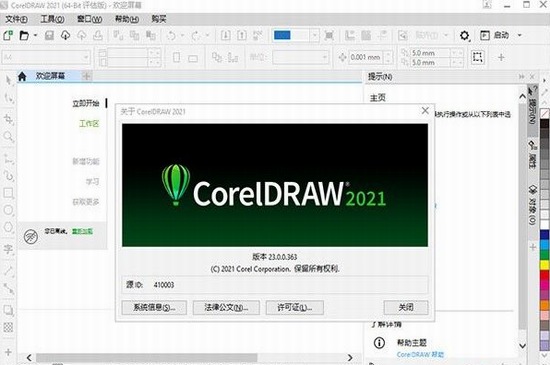Select the Crop tool
Image resolution: width=550 pixels, height=365 pixels.
[8, 119]
